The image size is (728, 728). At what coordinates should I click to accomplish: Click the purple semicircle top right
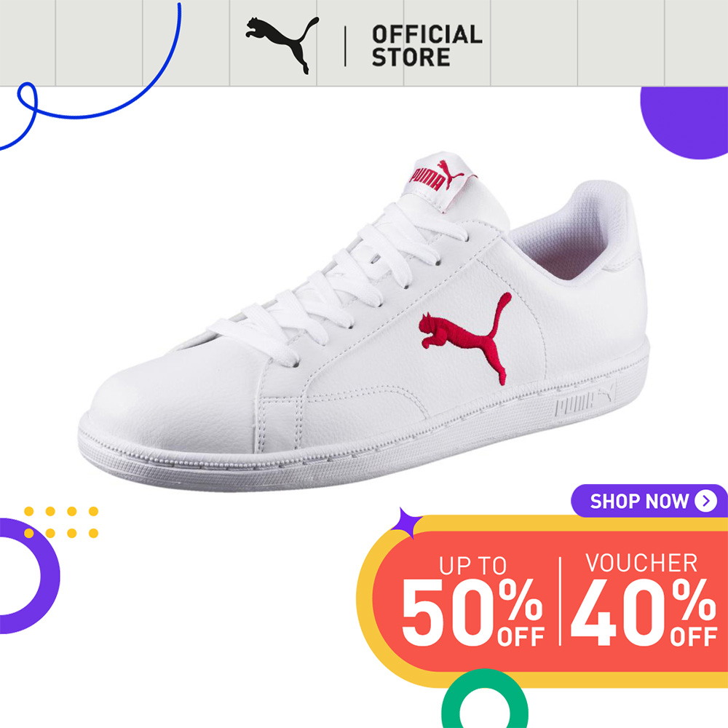click(684, 122)
